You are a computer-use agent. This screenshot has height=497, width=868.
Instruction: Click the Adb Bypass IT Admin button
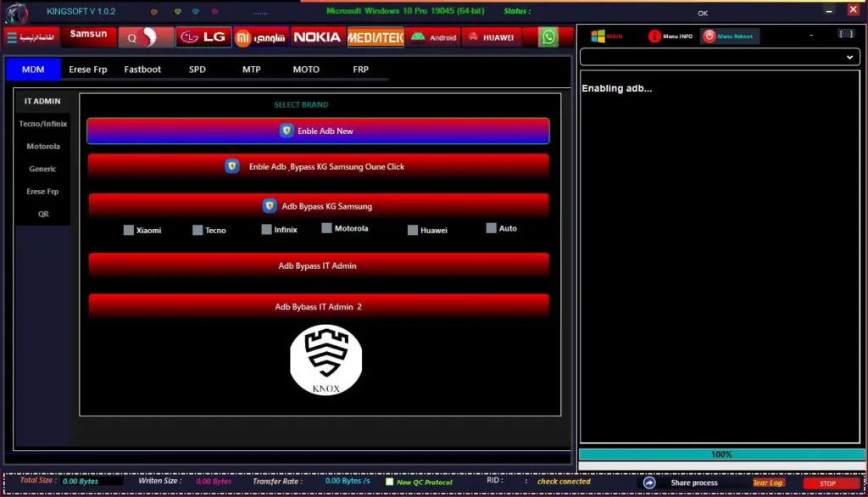(x=319, y=265)
